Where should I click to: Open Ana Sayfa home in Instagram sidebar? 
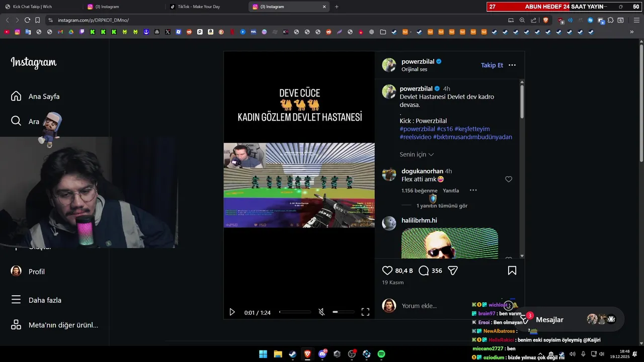[x=35, y=96]
